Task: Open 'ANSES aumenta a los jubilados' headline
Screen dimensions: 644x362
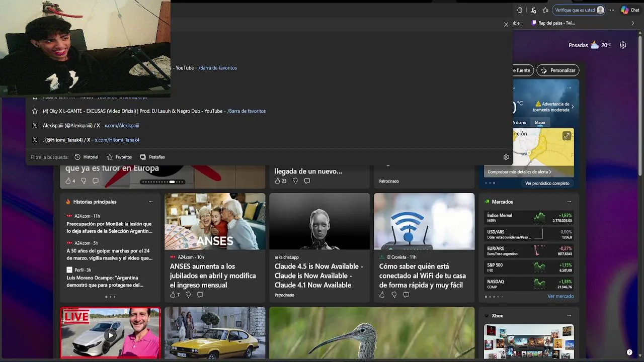Action: [213, 276]
